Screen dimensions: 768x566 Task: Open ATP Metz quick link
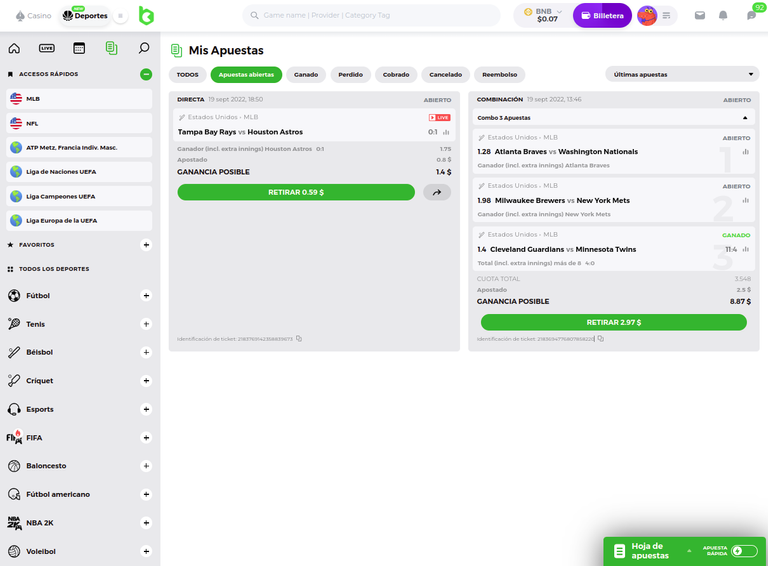coord(79,147)
